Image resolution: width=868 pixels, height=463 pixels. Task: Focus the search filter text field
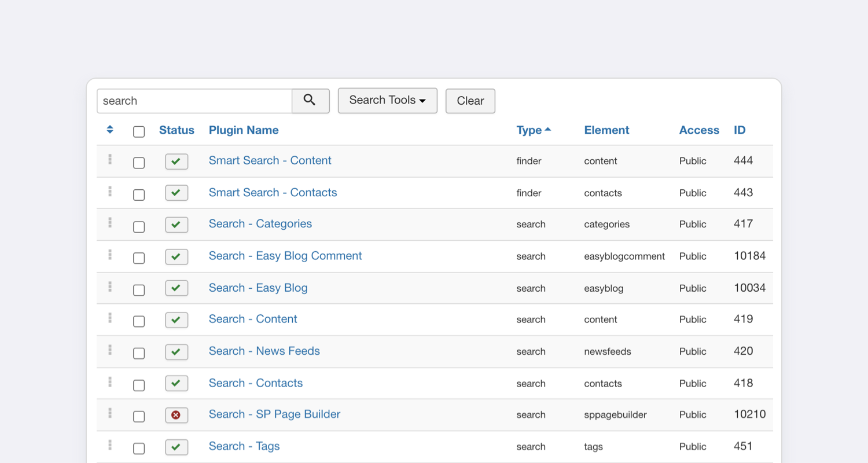click(x=194, y=101)
